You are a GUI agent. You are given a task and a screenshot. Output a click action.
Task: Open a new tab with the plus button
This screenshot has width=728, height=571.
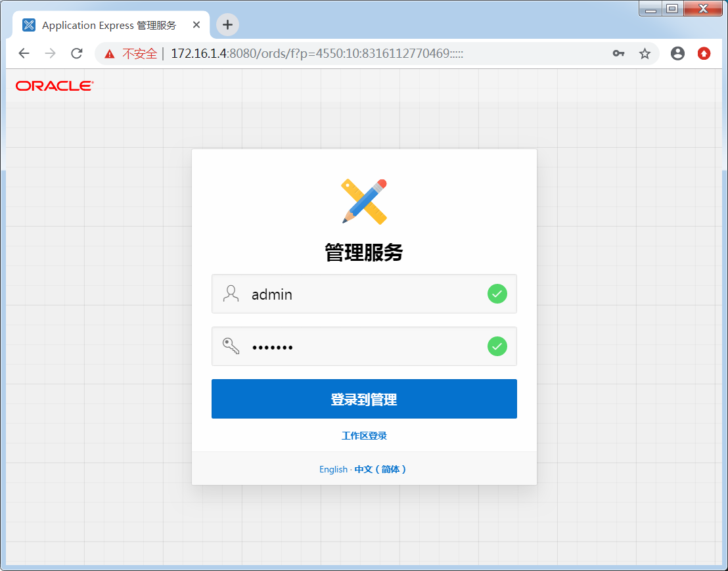tap(227, 24)
